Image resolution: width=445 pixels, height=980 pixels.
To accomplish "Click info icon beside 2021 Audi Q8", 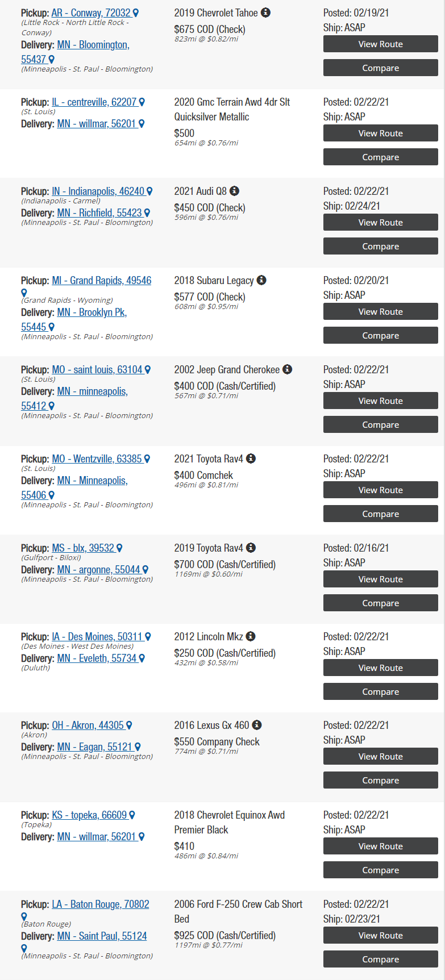I will click(234, 191).
